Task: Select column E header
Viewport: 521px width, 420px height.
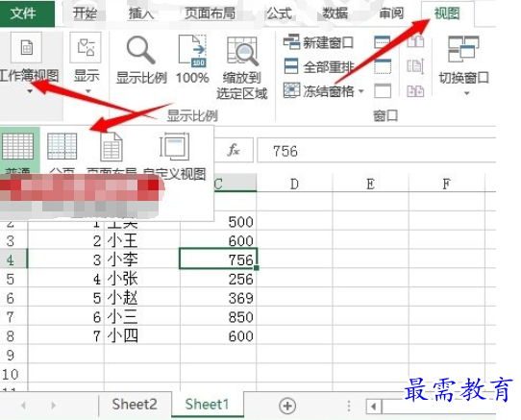Action: coord(370,184)
